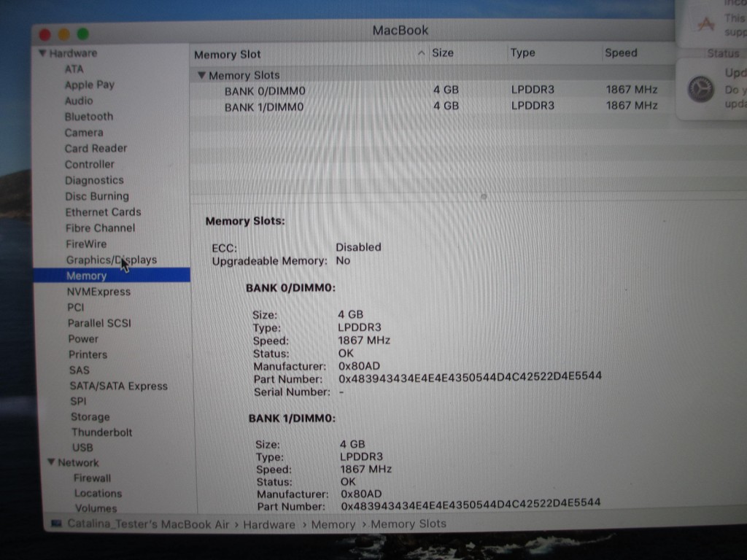The image size is (747, 560).
Task: Click the BANK 1/DIMM0 detail heading
Action: [292, 418]
